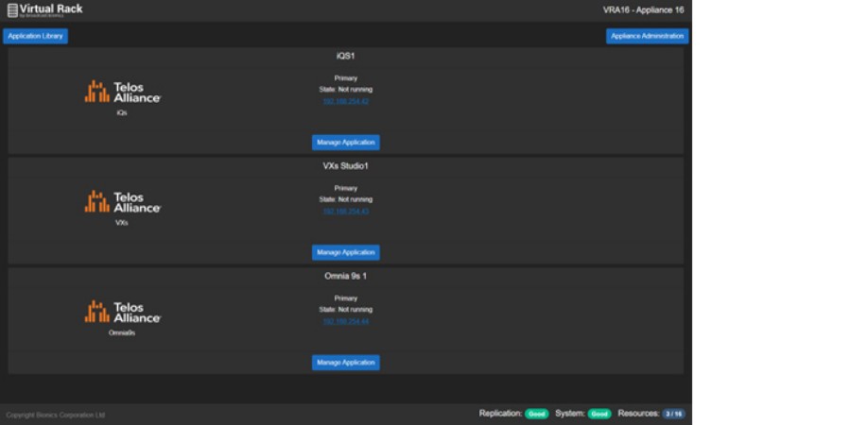Click the VXs Studio1 application title
The height and width of the screenshot is (425, 868).
pos(345,166)
